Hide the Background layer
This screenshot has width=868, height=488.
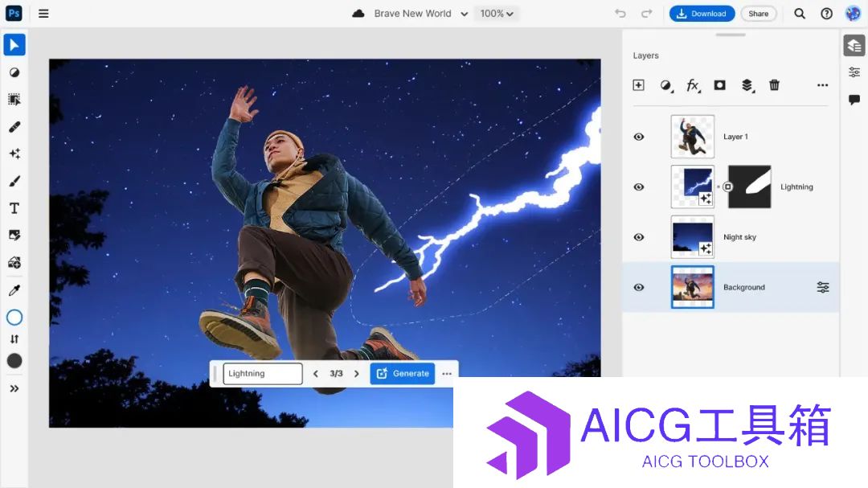(639, 288)
